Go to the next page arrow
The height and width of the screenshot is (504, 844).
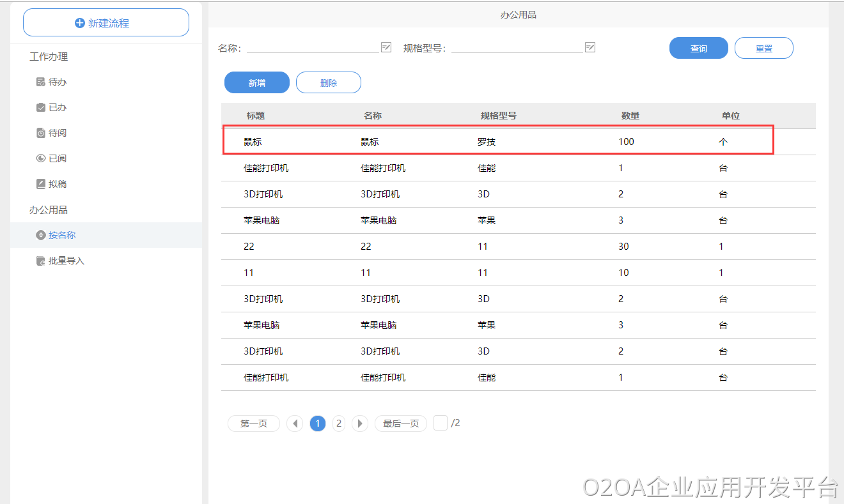tap(360, 424)
